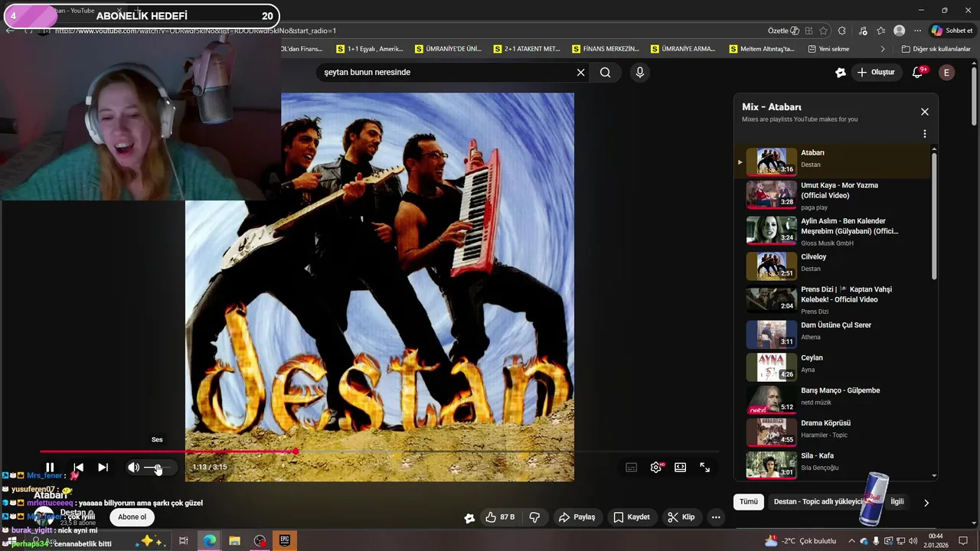Click the red video progress bar
This screenshot has width=980, height=551.
pos(167,452)
